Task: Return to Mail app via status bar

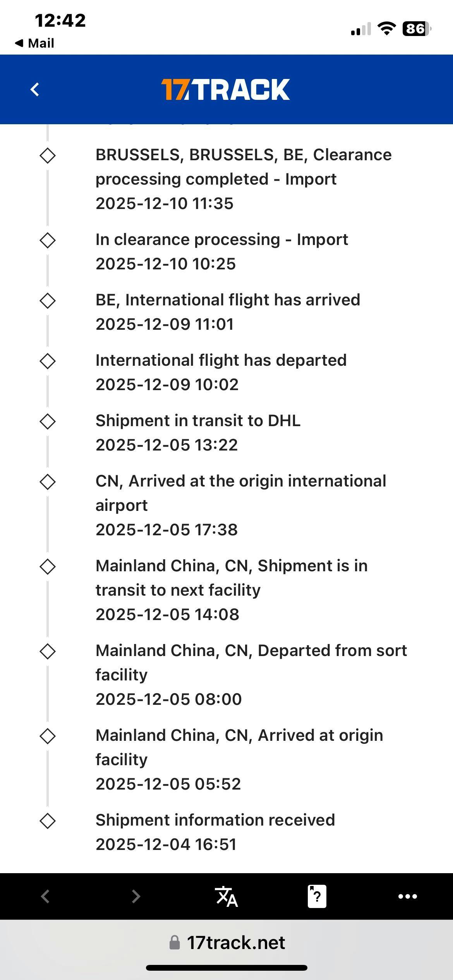Action: coord(35,43)
